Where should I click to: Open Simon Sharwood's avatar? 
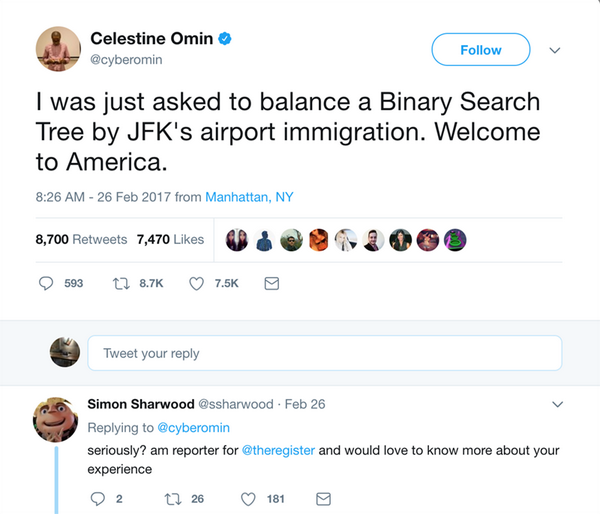pos(57,419)
